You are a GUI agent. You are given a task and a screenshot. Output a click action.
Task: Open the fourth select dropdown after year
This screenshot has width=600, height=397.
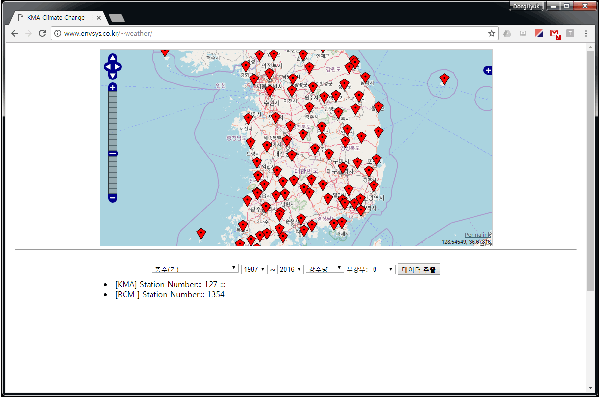(x=324, y=269)
